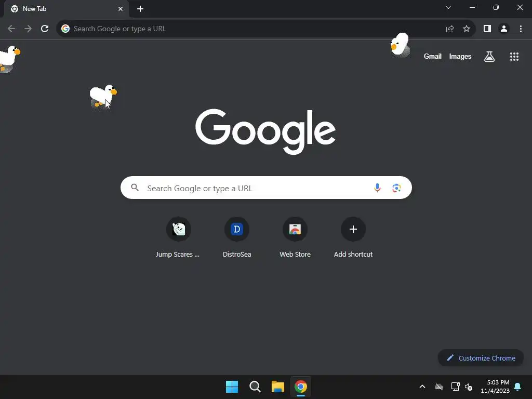Open the Windows Start menu
Image resolution: width=532 pixels, height=399 pixels.
pos(232,387)
